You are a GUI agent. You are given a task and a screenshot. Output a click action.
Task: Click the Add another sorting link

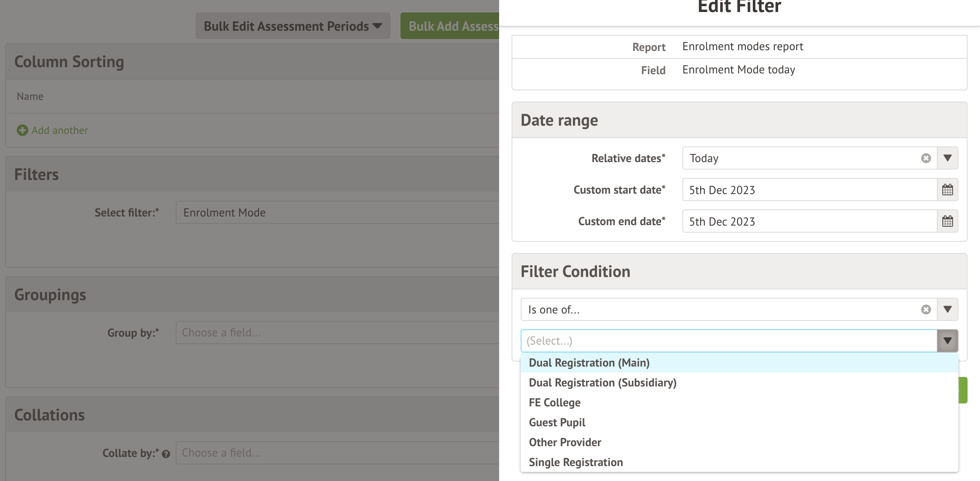point(60,131)
